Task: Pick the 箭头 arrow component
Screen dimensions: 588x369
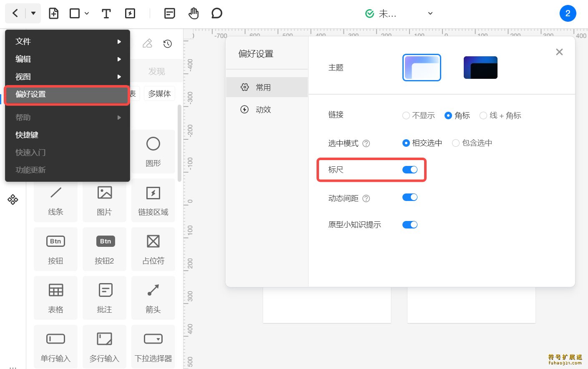Action: point(153,298)
